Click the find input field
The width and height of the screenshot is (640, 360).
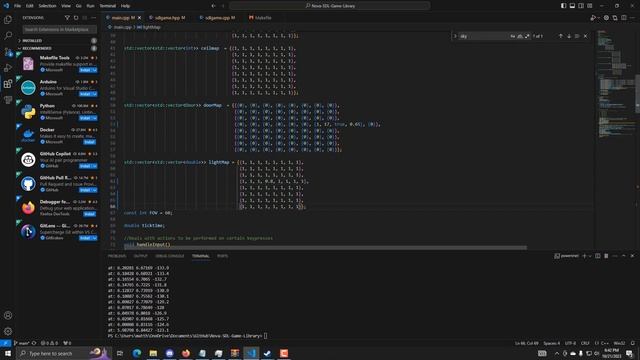point(484,36)
